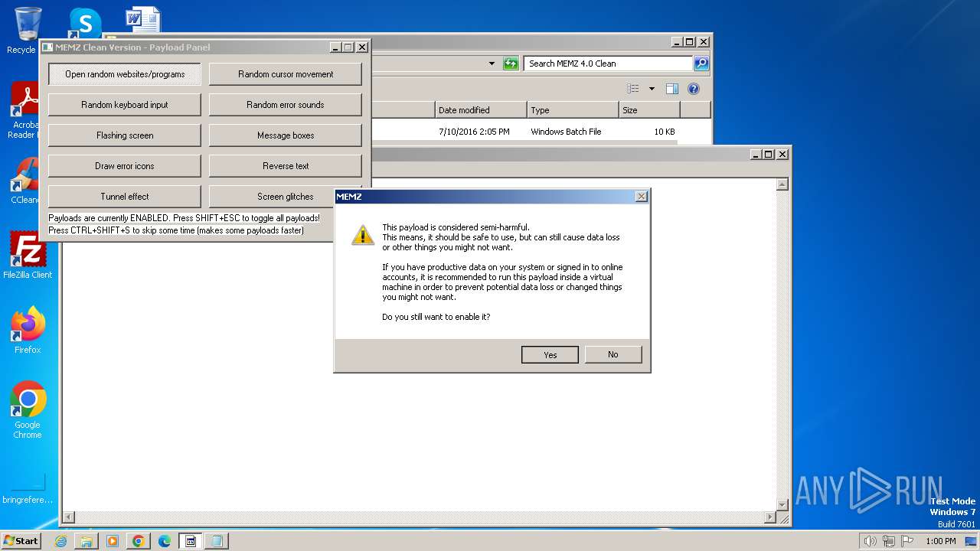The width and height of the screenshot is (980, 551).
Task: Open the Skype desktop shortcut
Action: coord(85,23)
